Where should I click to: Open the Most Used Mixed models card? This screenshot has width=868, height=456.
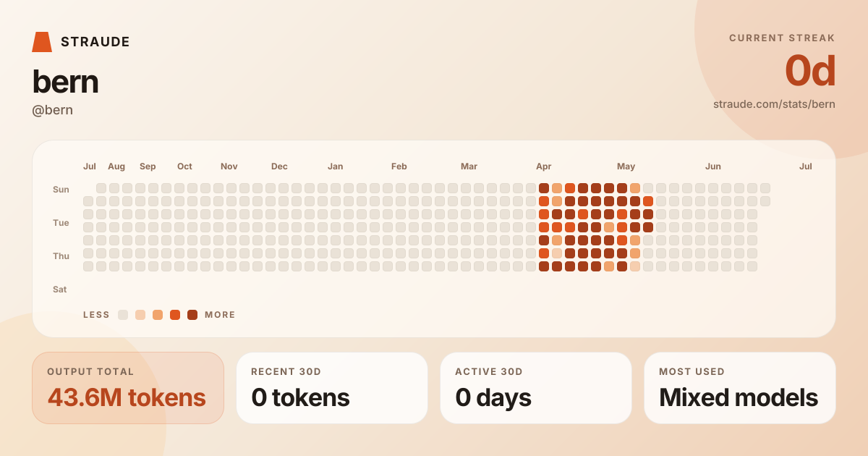point(740,388)
